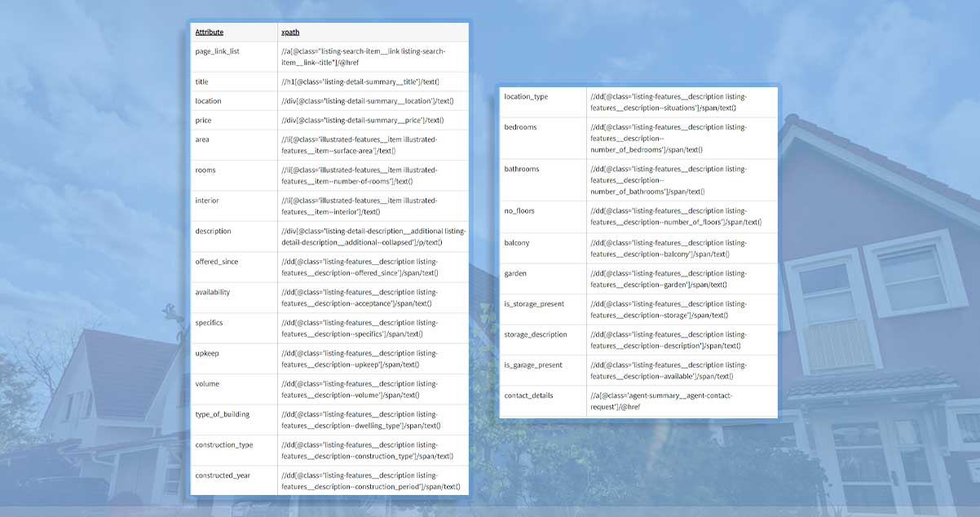Select the bedrooms attribute label
Image resolution: width=980 pixels, height=517 pixels.
pos(520,127)
